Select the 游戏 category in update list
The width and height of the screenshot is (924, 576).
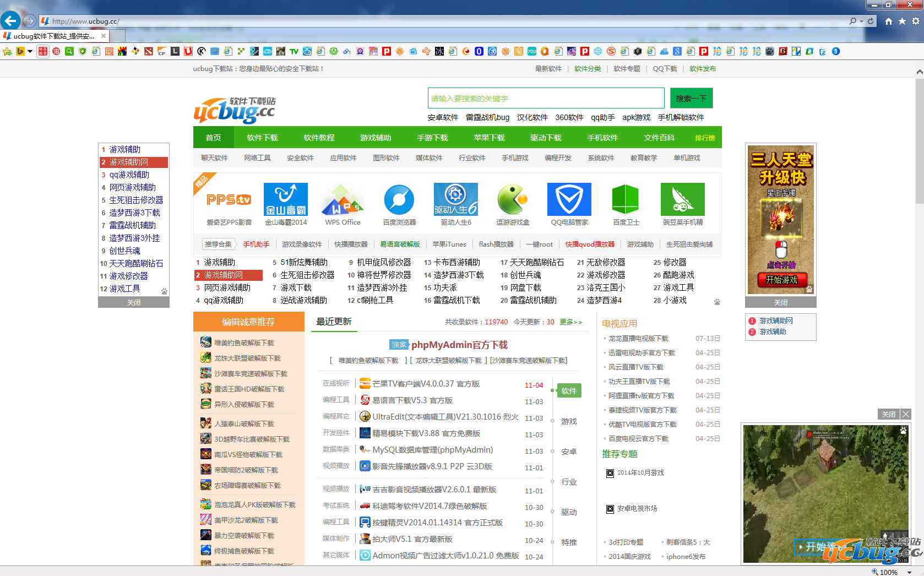click(569, 421)
